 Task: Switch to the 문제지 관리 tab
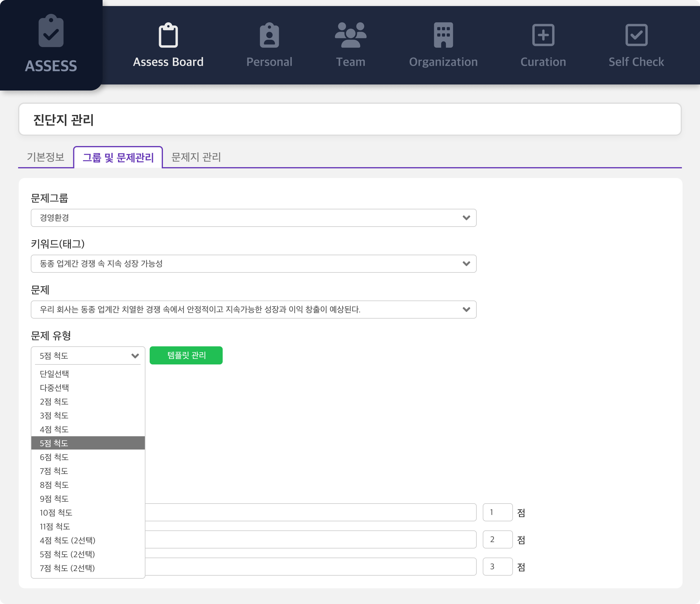coord(196,157)
